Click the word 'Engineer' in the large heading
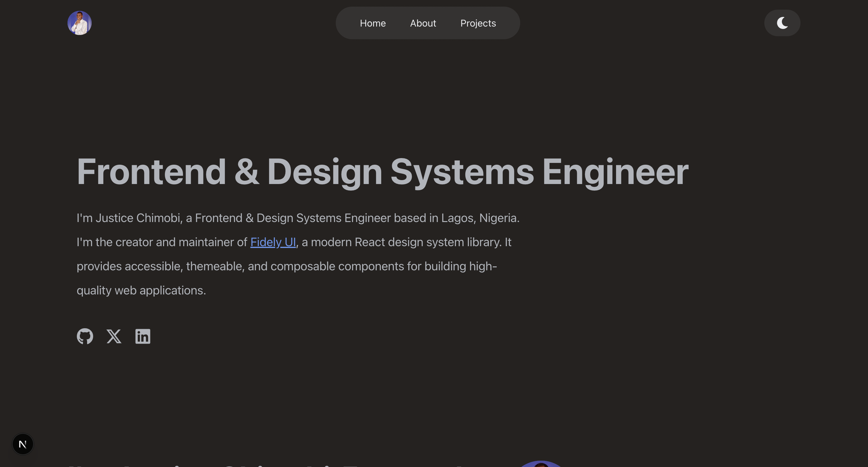Image resolution: width=868 pixels, height=467 pixels. pyautogui.click(x=615, y=171)
